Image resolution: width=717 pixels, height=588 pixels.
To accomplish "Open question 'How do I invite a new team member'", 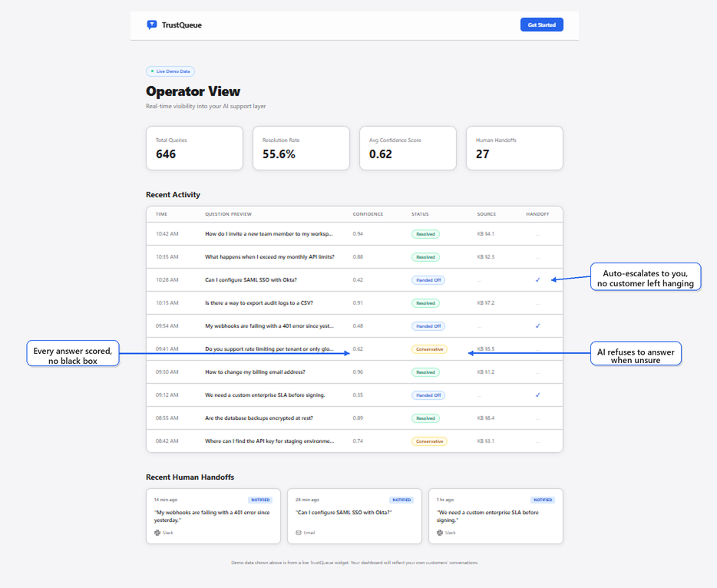I will (x=269, y=233).
